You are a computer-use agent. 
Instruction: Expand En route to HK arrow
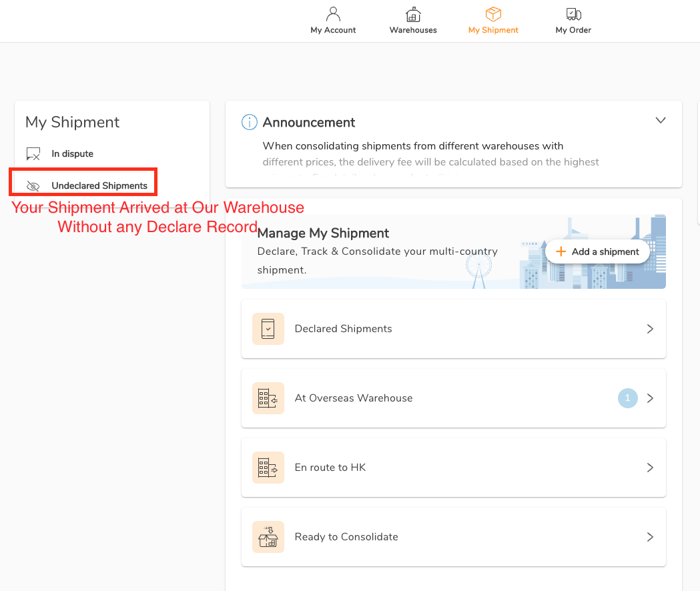coord(650,468)
